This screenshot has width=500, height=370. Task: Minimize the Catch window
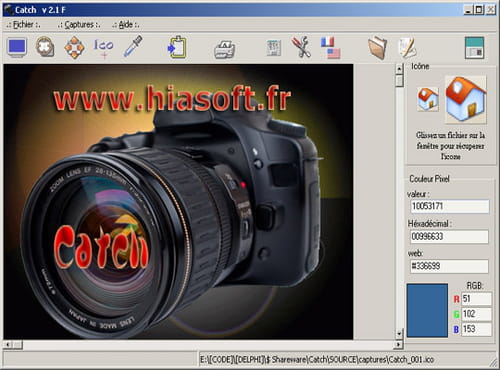click(x=468, y=10)
